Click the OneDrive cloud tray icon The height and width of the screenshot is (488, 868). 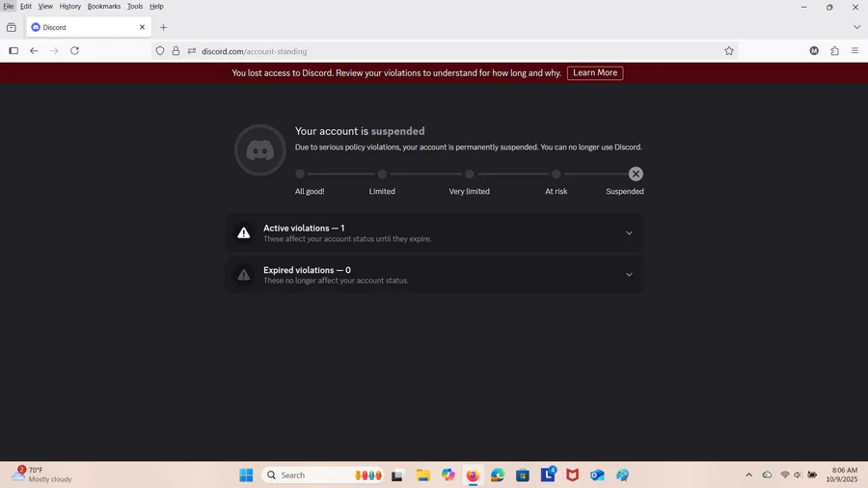pos(768,475)
